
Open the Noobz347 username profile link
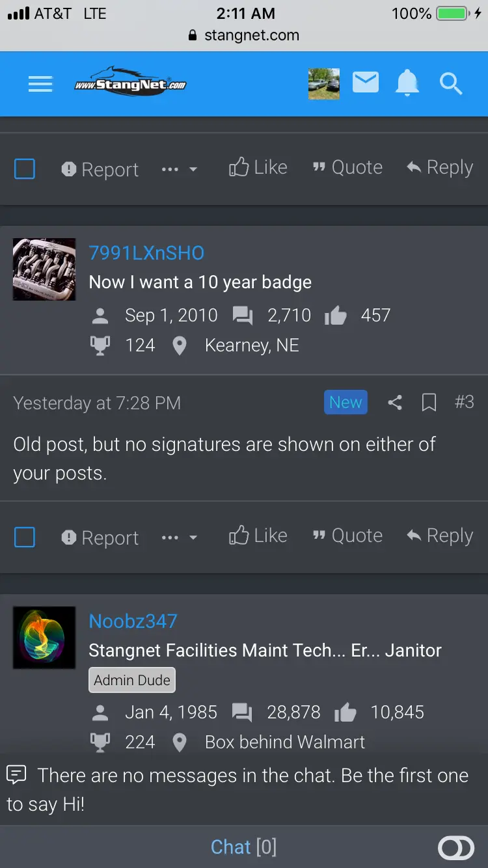coord(133,621)
